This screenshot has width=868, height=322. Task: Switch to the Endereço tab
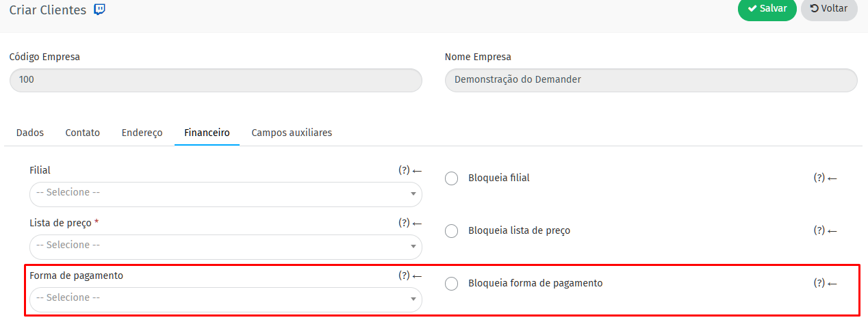(x=142, y=133)
